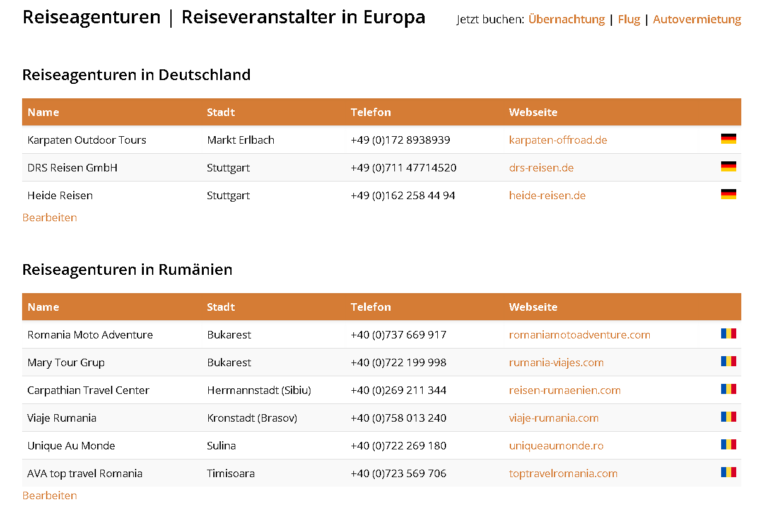Viewport: 776px width, 532px height.
Task: Click Bearbeiten under the Deutschland table
Action: [50, 217]
